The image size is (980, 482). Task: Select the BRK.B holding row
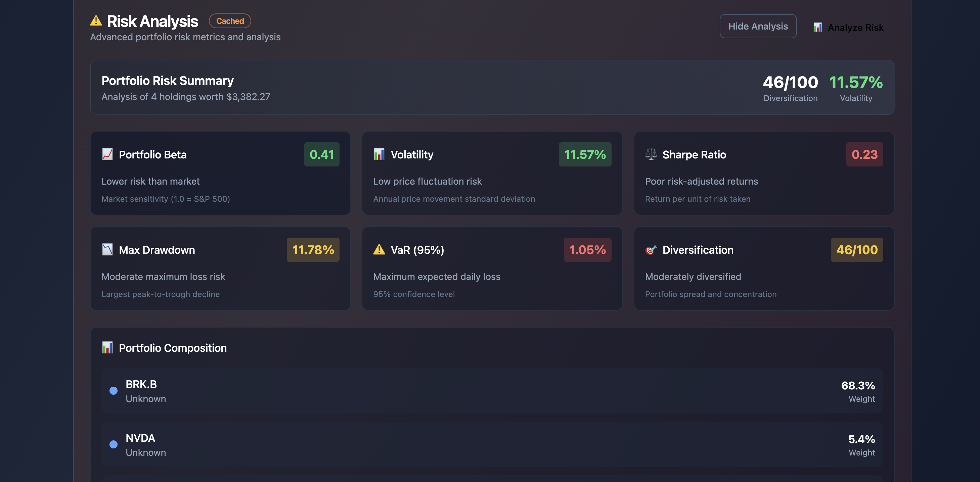[492, 391]
